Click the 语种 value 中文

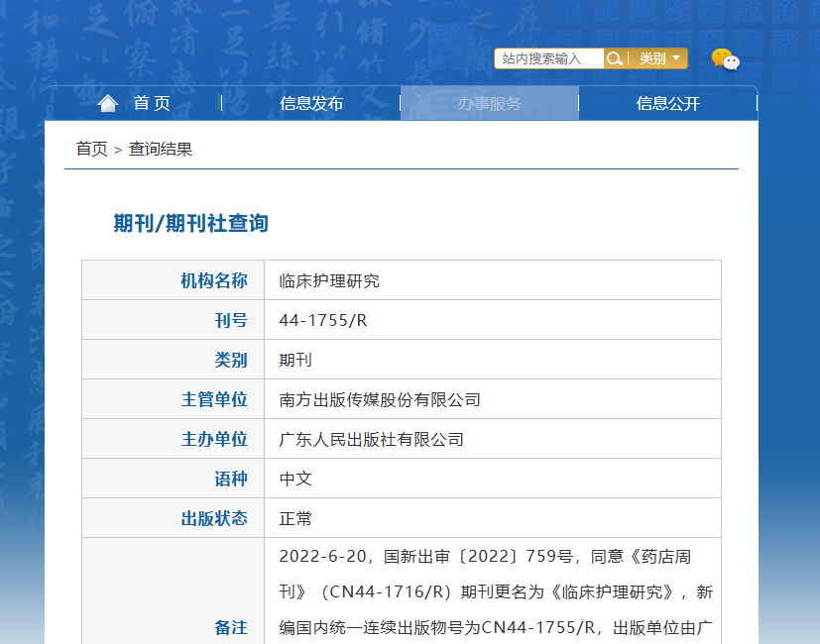click(295, 480)
